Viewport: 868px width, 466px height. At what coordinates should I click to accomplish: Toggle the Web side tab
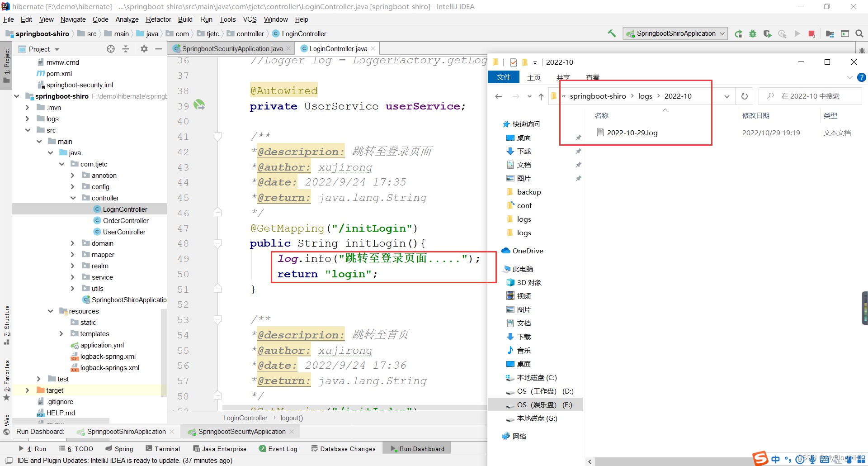6,424
